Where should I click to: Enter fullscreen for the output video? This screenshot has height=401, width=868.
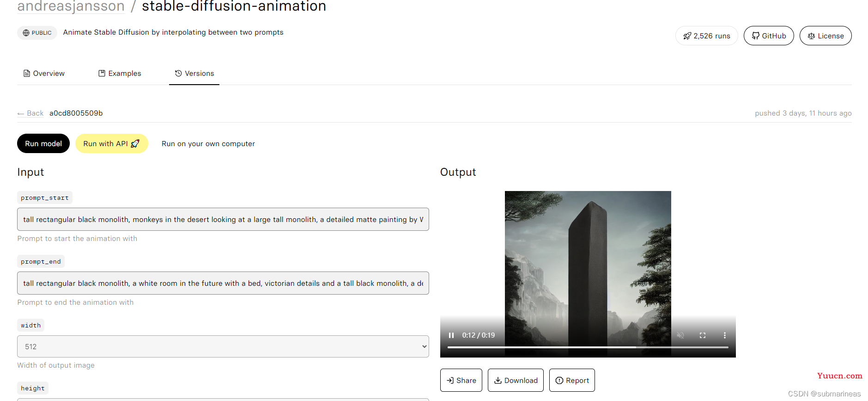point(703,335)
